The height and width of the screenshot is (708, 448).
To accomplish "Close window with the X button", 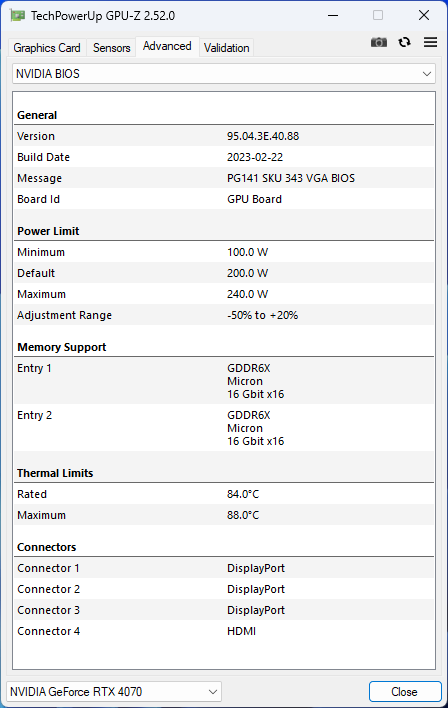I will [424, 15].
